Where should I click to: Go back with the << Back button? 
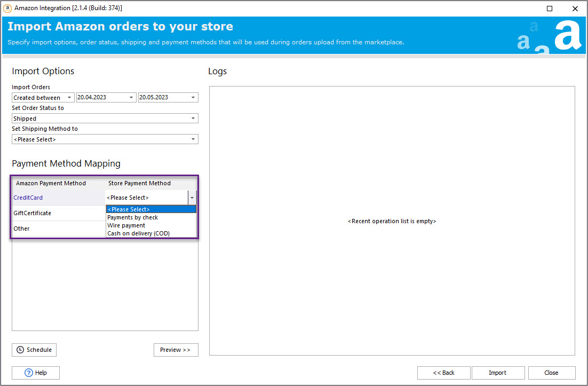coord(443,373)
